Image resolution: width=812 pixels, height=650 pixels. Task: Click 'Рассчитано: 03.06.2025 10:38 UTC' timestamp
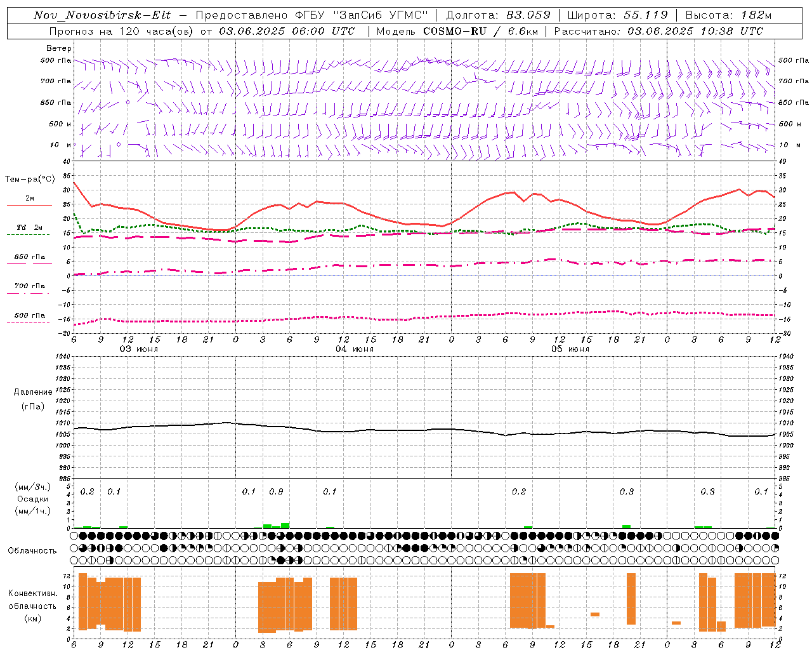[x=658, y=31]
